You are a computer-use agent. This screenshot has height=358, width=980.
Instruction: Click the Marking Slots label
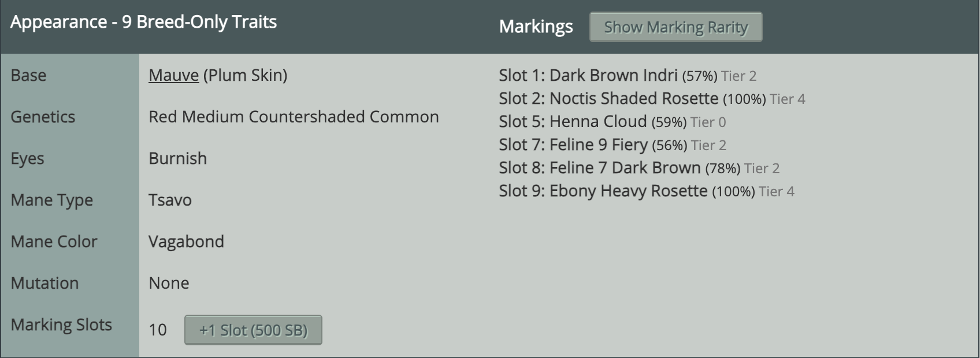(x=61, y=325)
